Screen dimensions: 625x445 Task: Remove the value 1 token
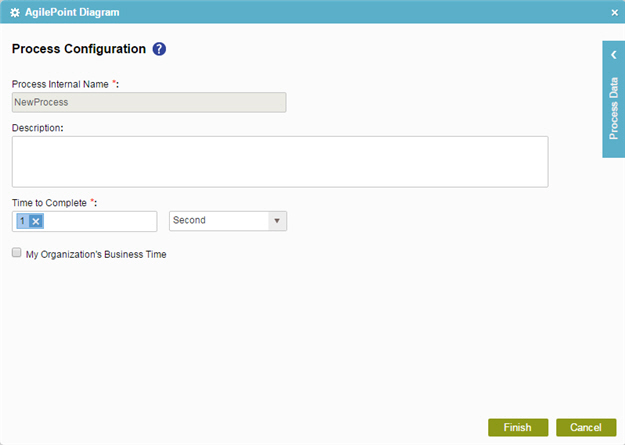[x=36, y=221]
